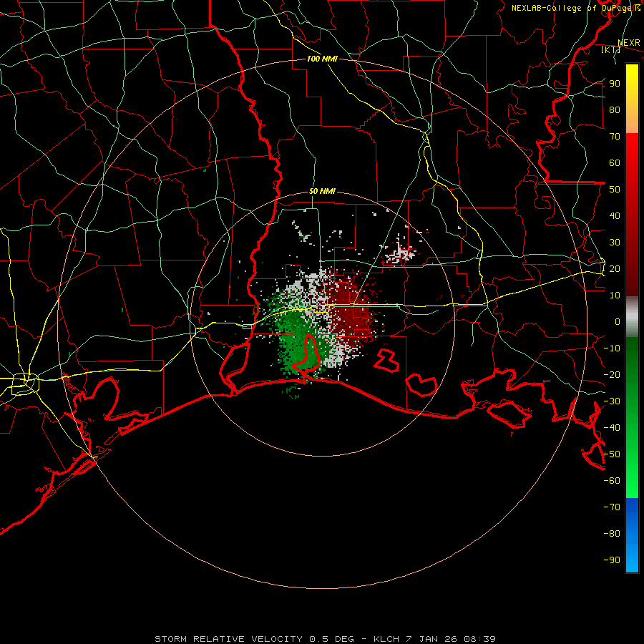Click the 40 value on the velocity scale
The height and width of the screenshot is (644, 644).
(x=615, y=215)
